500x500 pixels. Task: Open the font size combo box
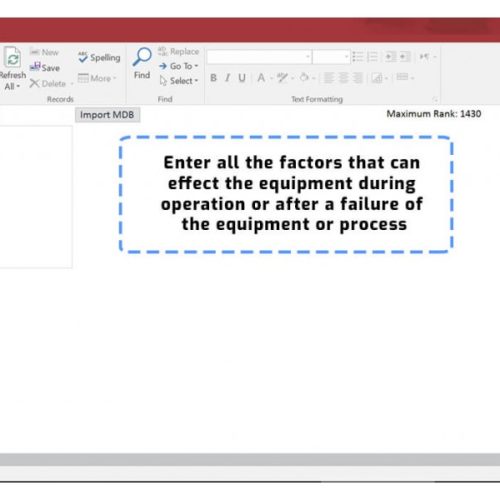click(x=331, y=57)
